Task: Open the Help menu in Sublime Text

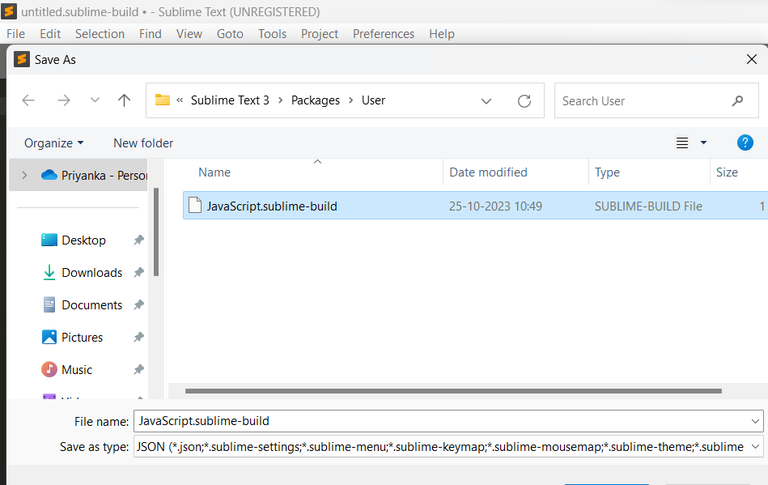Action: click(442, 34)
